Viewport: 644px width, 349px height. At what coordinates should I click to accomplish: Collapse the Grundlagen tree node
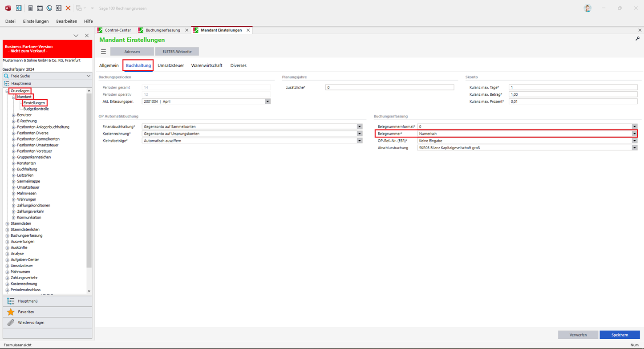[x=7, y=91]
